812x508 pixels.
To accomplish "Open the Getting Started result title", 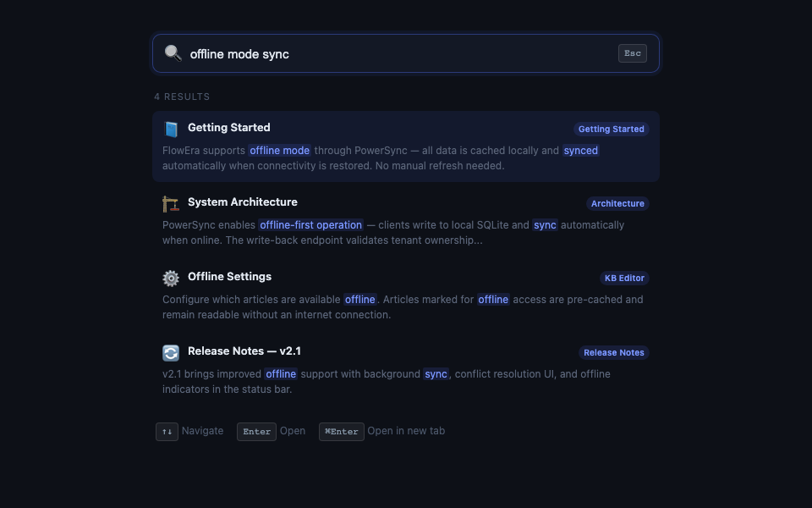I will click(228, 128).
